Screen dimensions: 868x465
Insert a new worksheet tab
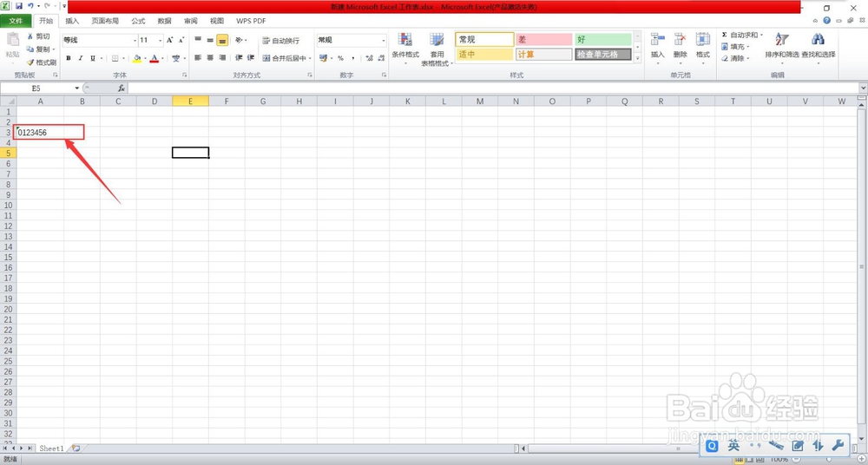point(76,448)
